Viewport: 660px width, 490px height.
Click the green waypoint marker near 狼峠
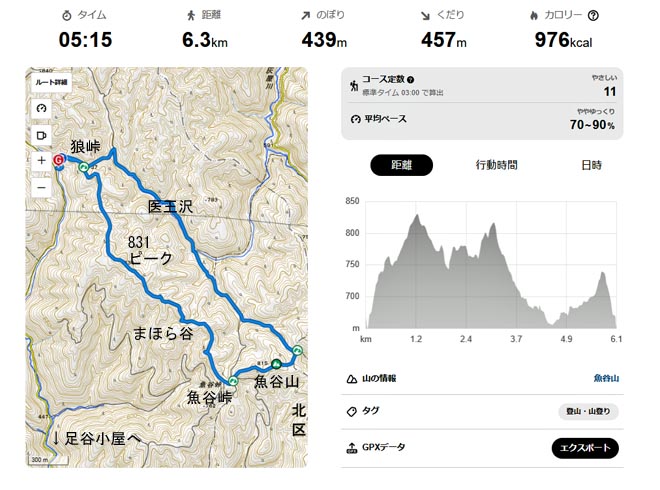[x=84, y=168]
